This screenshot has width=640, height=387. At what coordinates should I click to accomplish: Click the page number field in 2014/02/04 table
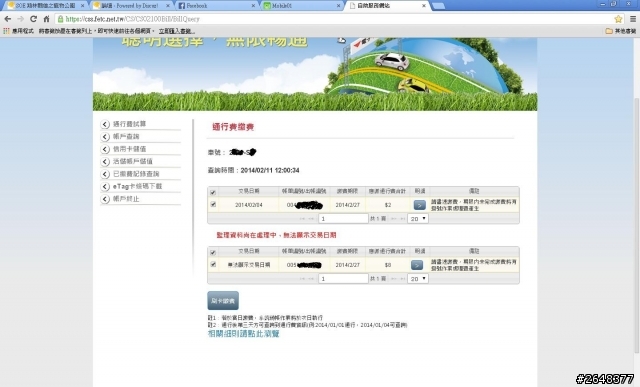[x=343, y=219]
